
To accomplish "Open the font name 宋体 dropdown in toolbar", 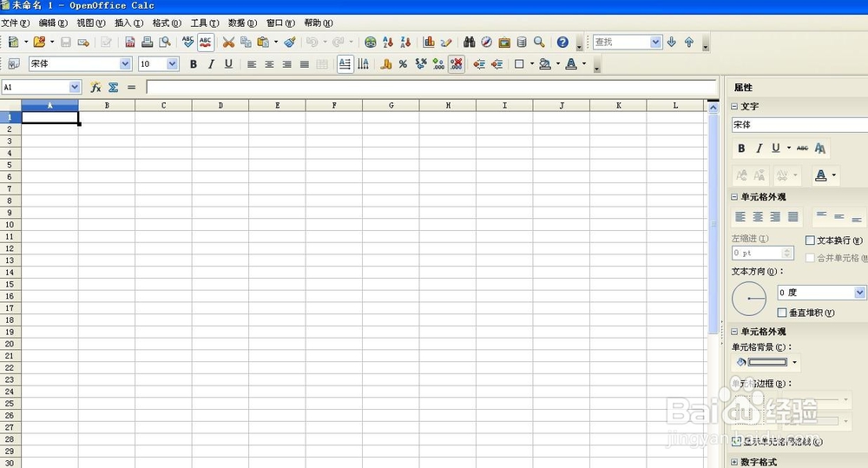I will 125,64.
